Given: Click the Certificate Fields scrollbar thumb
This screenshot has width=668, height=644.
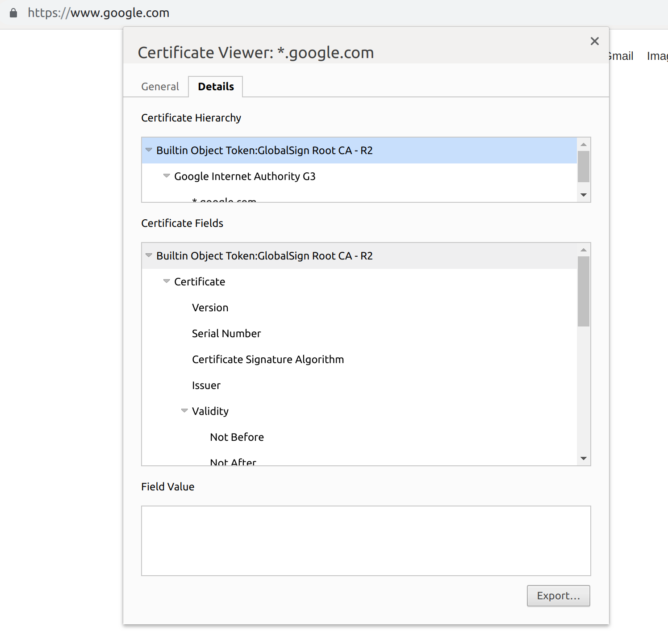Looking at the screenshot, I should tap(584, 292).
